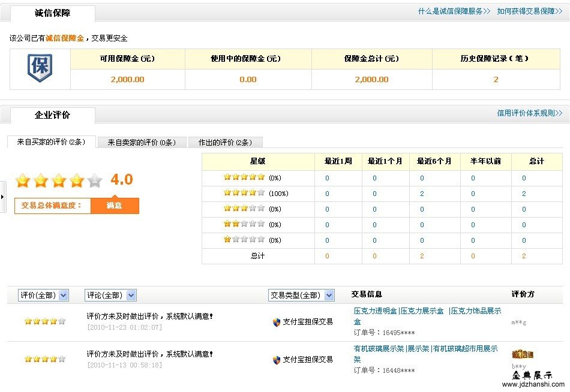
Task: Switch to the 作出的评价 (2条) tab
Action: tap(226, 143)
